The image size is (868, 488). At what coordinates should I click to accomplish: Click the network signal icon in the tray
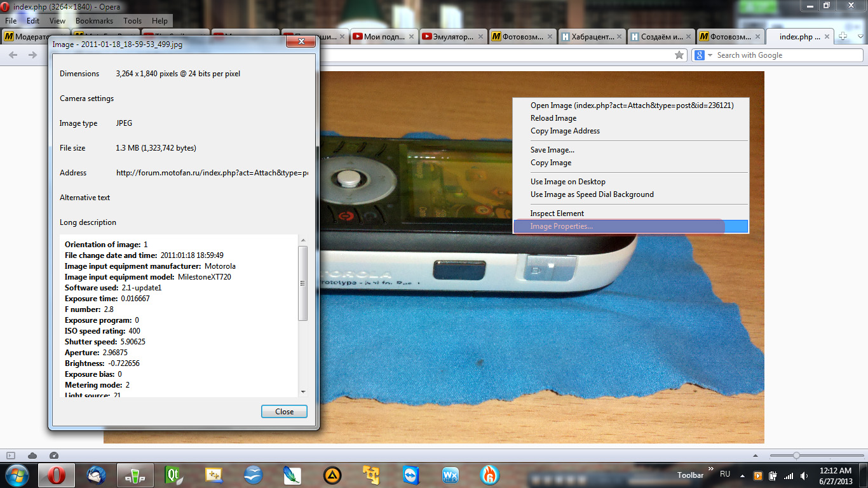pos(789,475)
